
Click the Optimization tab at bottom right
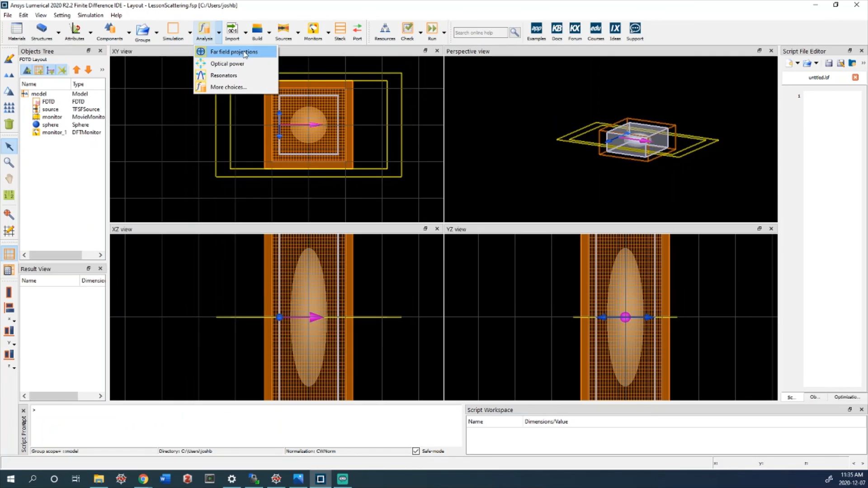(x=846, y=397)
